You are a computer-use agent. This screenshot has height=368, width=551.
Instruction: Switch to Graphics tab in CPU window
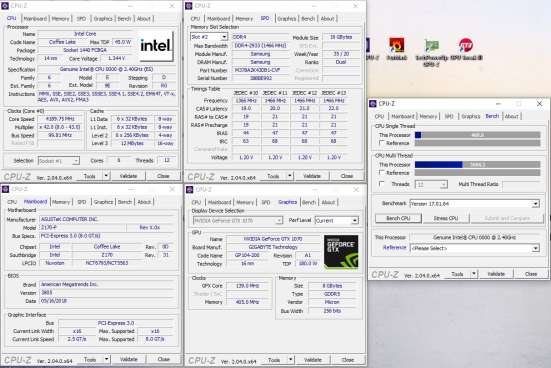[103, 19]
